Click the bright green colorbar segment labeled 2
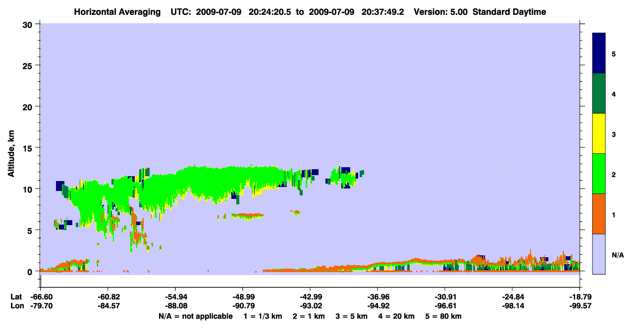This screenshot has height=330, width=644. pos(599,174)
